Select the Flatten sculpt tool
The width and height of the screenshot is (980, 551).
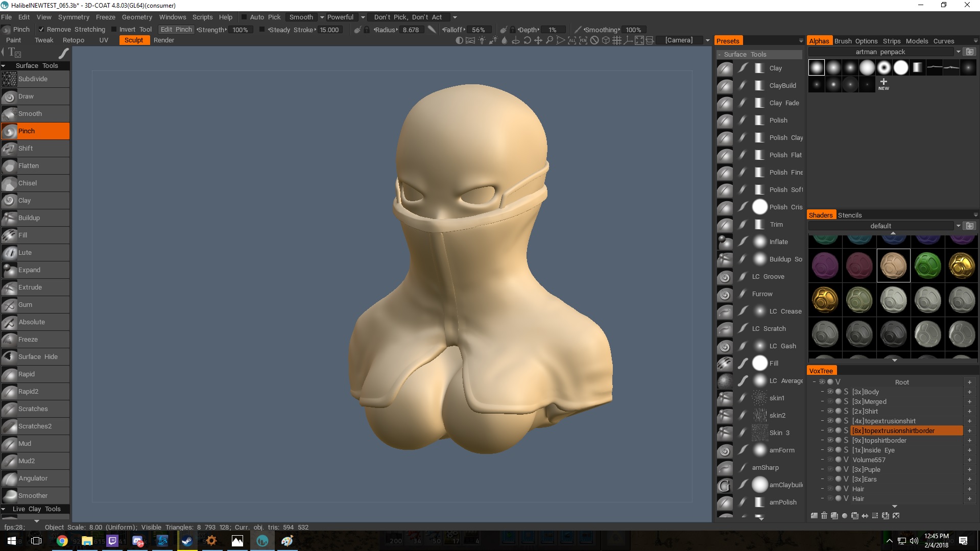[29, 166]
